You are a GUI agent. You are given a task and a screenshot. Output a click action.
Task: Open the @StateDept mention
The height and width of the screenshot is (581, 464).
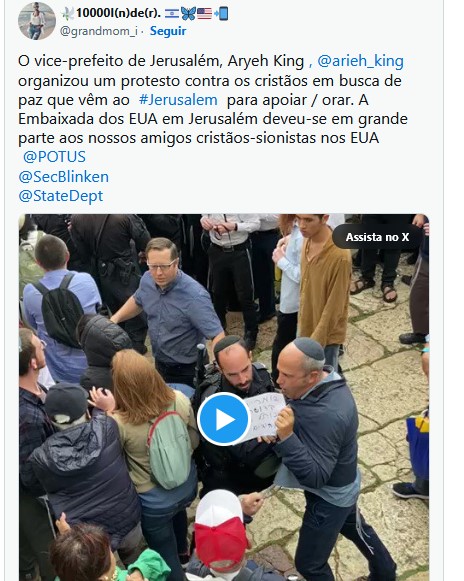tap(60, 196)
